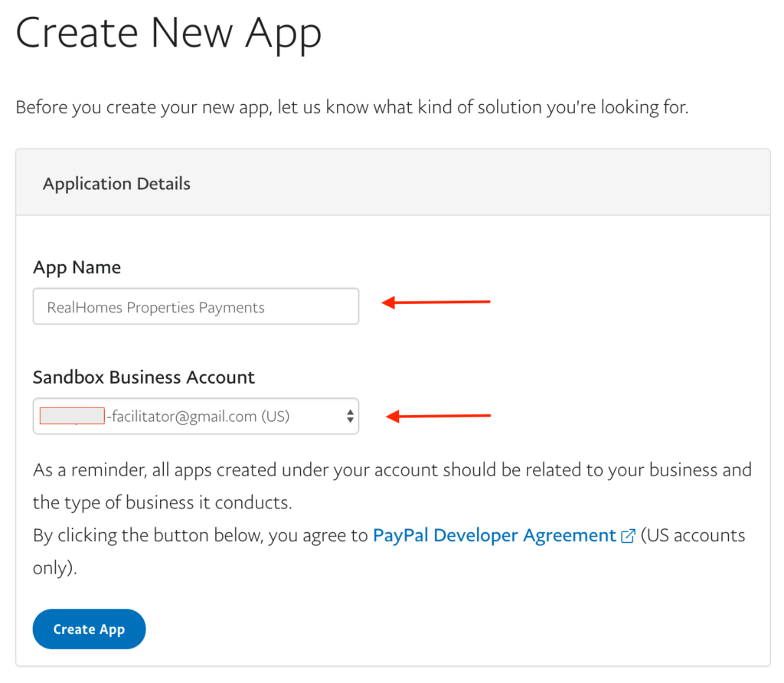Click the dropdown up-down arrows icon
The height and width of the screenshot is (683, 784).
click(x=350, y=416)
